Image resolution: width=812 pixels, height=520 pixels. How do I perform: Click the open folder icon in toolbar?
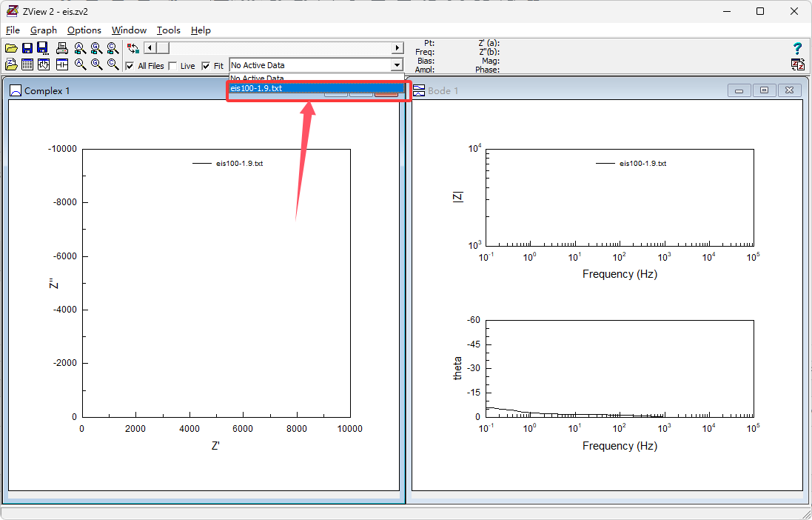point(11,49)
